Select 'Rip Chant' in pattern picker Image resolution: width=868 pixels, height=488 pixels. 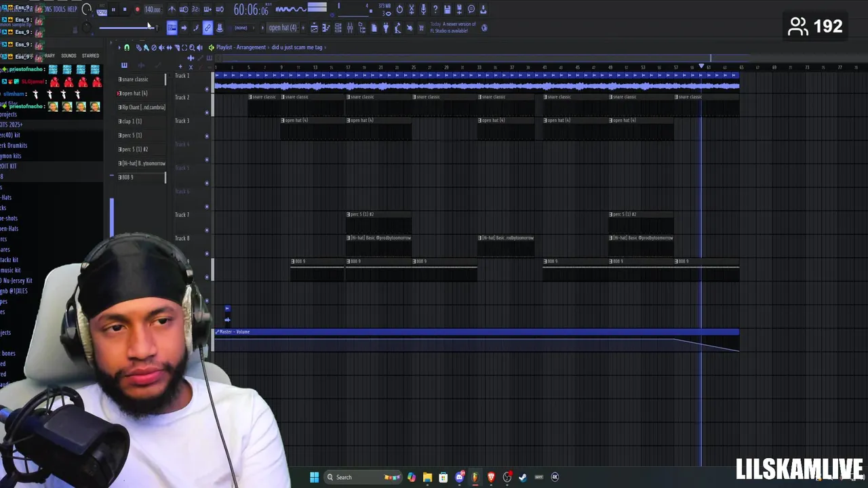(x=141, y=107)
